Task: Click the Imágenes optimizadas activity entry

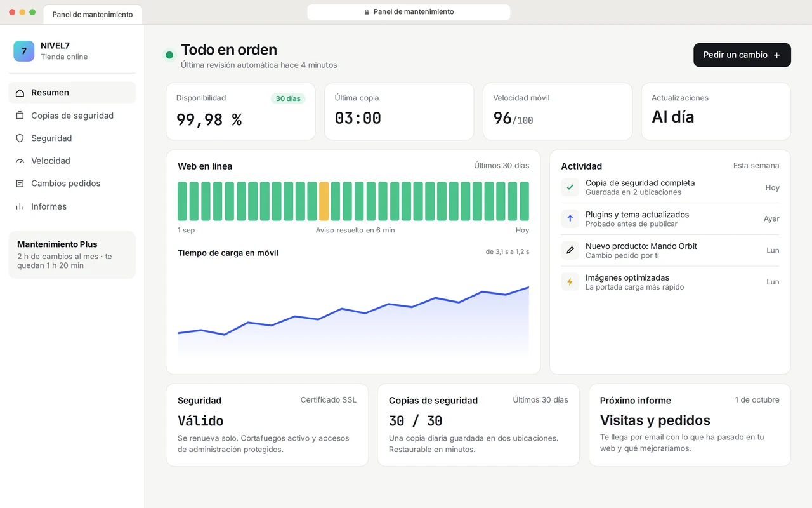Action: pyautogui.click(x=670, y=282)
